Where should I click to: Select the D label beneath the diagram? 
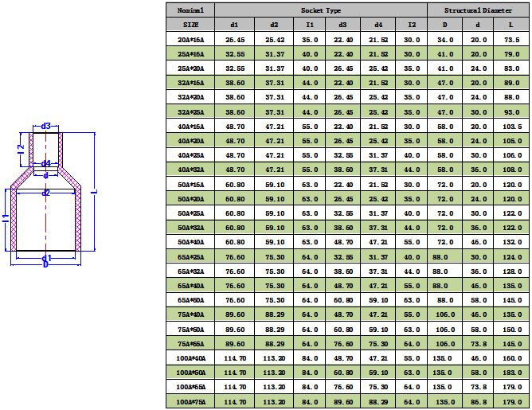[x=45, y=264]
